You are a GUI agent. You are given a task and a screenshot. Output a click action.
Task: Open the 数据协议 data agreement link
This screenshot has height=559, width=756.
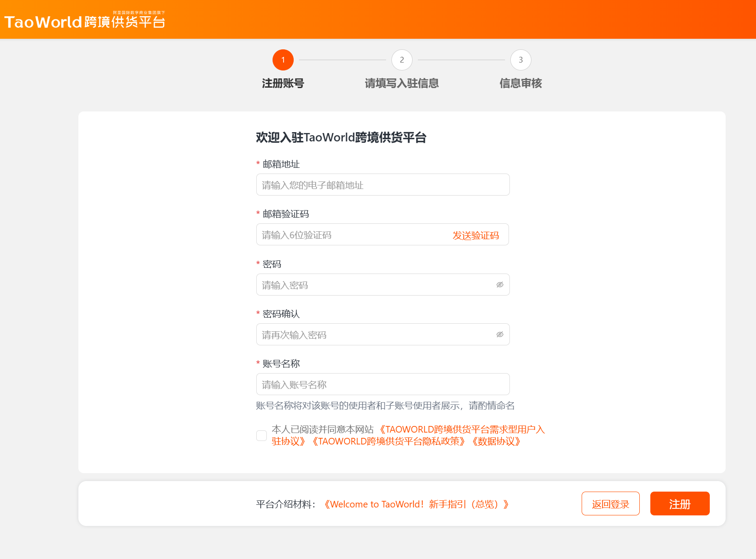coord(497,441)
